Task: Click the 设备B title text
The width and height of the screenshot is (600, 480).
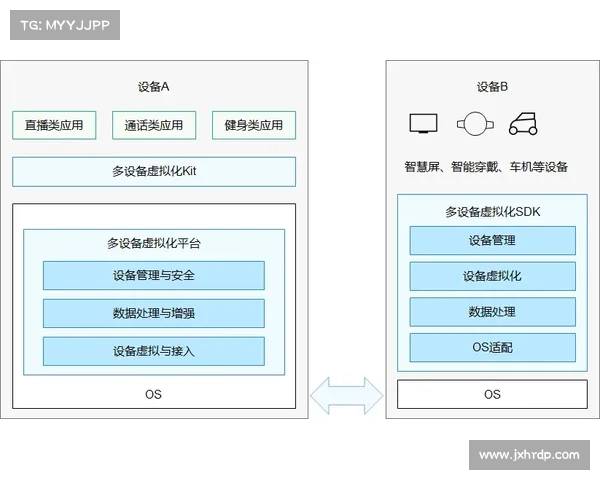Action: pyautogui.click(x=492, y=87)
